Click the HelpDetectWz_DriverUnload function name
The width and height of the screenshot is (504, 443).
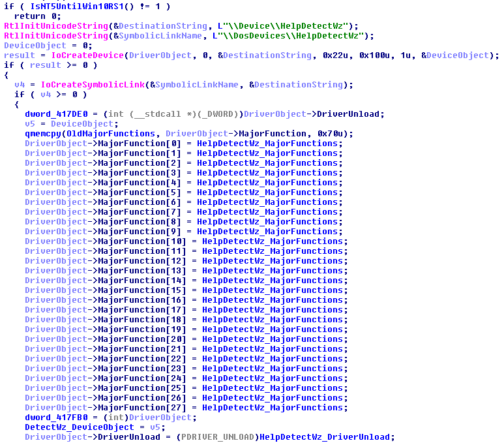click(325, 437)
